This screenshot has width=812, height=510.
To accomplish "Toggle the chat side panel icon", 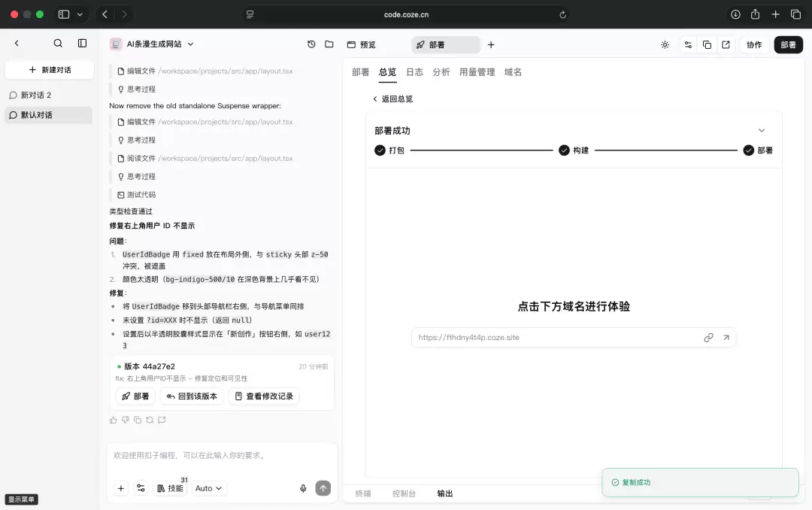I will pyautogui.click(x=83, y=44).
